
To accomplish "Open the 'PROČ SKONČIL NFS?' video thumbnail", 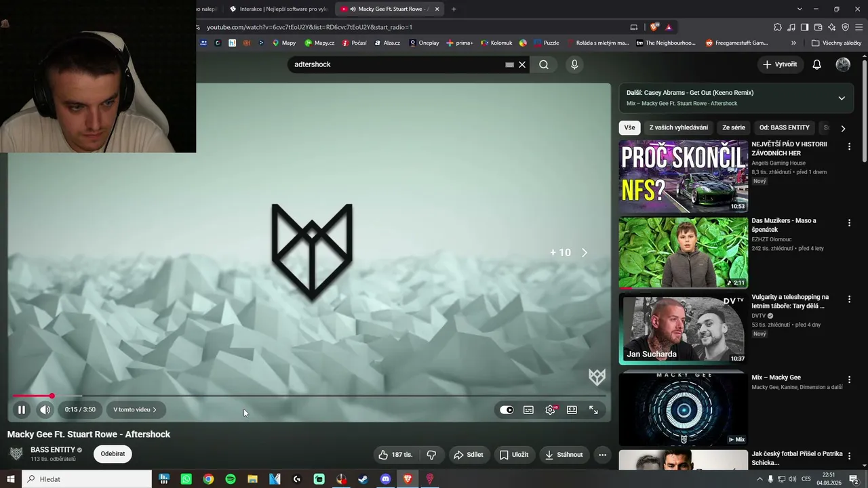I will (x=683, y=176).
